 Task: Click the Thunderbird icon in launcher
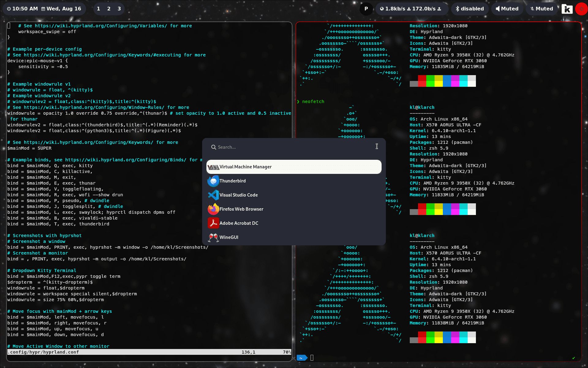tap(213, 181)
